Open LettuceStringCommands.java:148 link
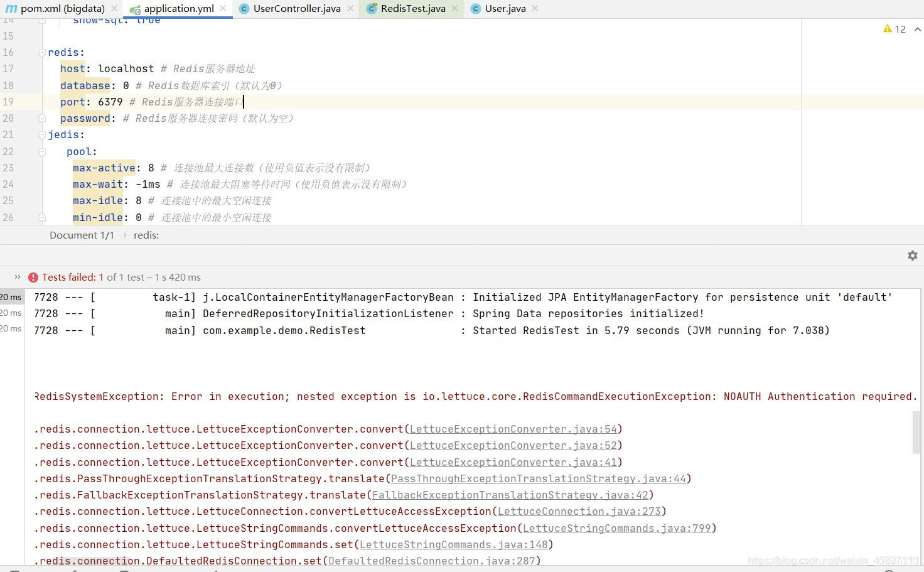The width and height of the screenshot is (924, 572). [454, 545]
